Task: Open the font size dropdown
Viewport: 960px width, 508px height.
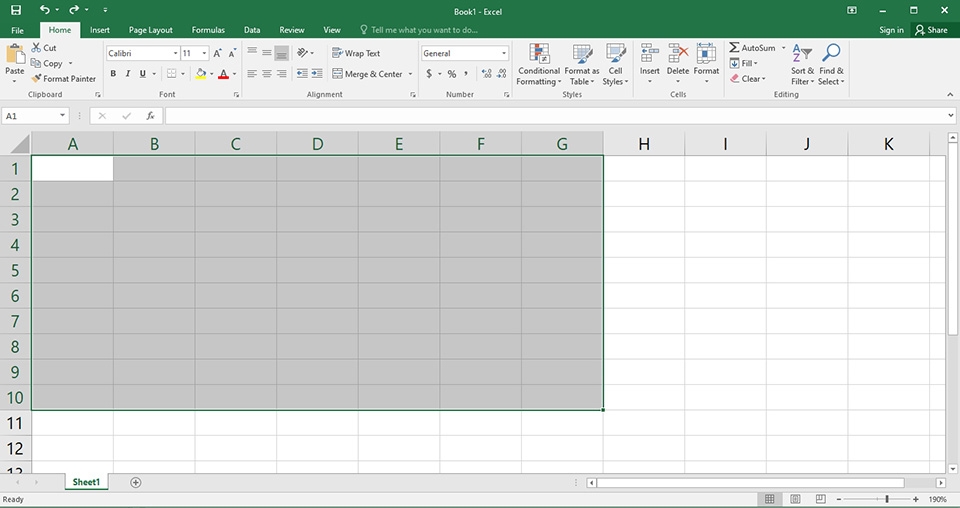Action: click(204, 53)
